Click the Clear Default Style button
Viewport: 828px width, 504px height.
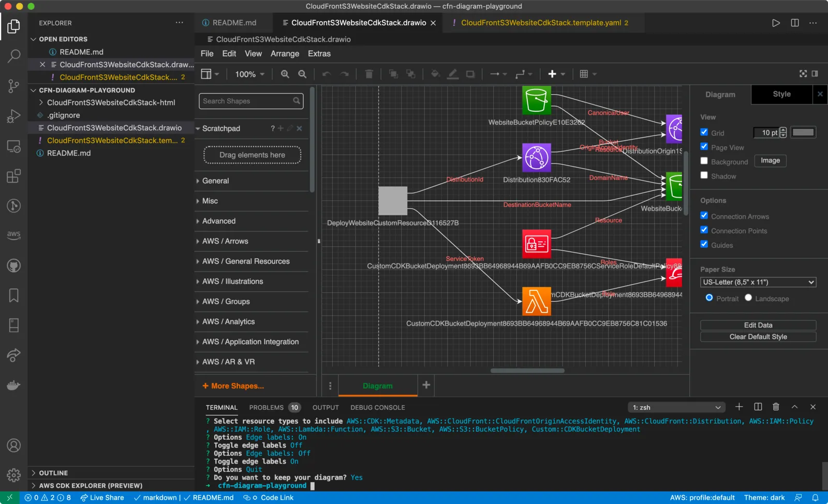tap(758, 336)
